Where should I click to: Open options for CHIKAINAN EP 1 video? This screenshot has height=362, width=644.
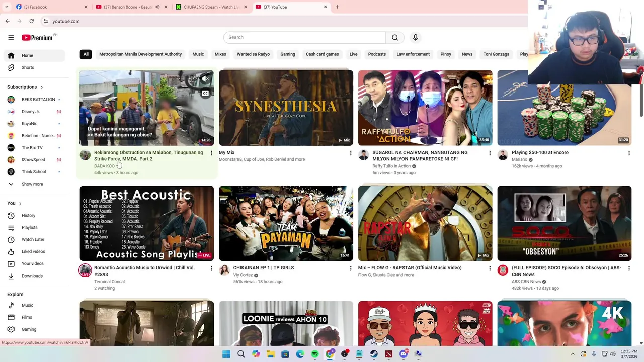click(x=351, y=268)
